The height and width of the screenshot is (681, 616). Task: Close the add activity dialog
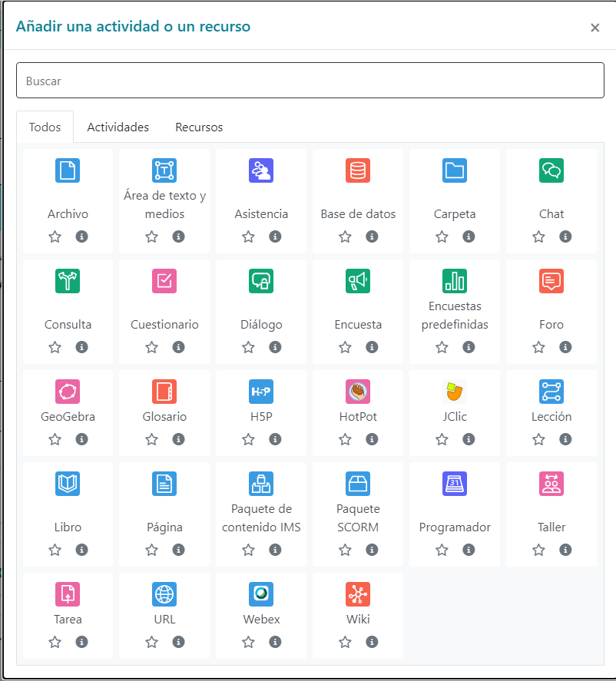(594, 28)
